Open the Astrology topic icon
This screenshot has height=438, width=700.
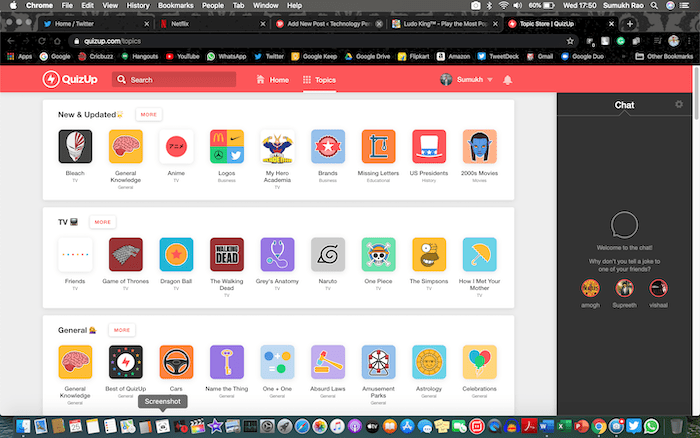[429, 362]
